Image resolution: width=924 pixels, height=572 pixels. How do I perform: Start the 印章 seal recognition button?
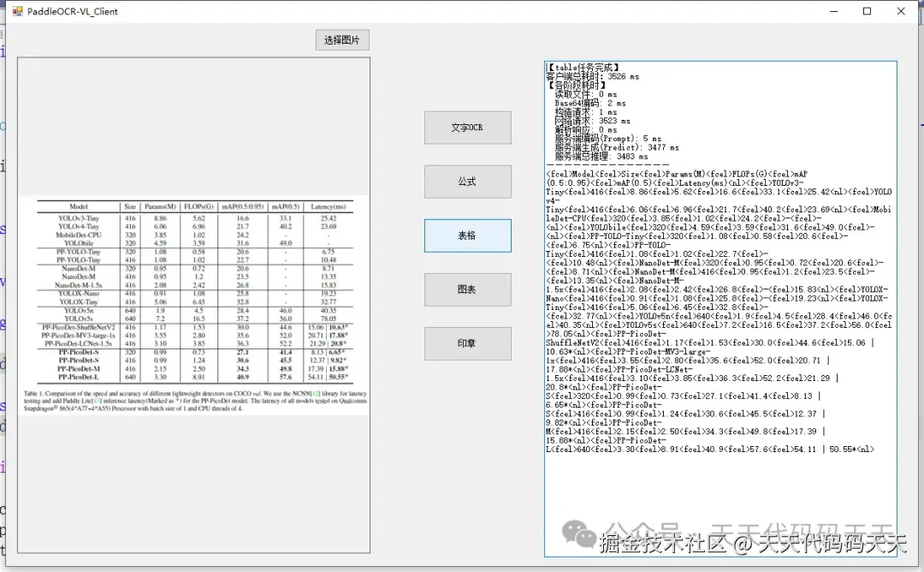click(467, 343)
